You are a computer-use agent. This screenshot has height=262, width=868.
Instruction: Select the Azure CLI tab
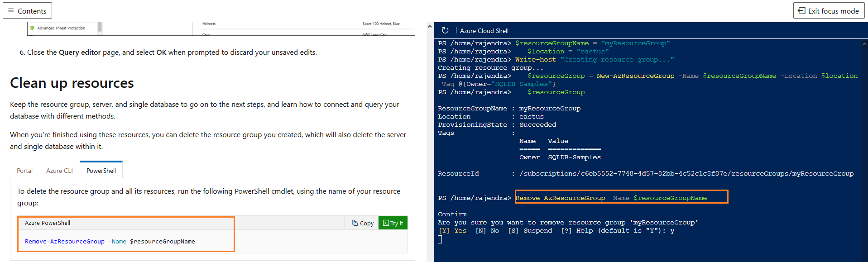59,171
